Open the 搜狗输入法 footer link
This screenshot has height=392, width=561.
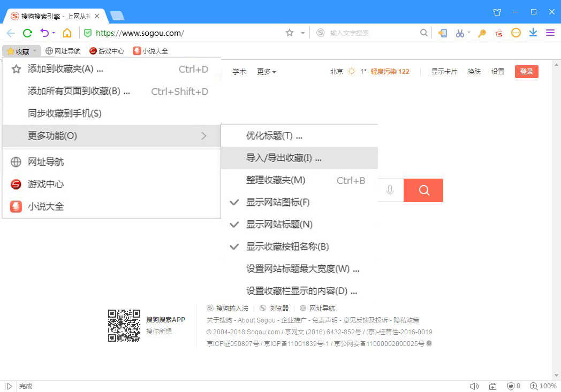point(228,308)
